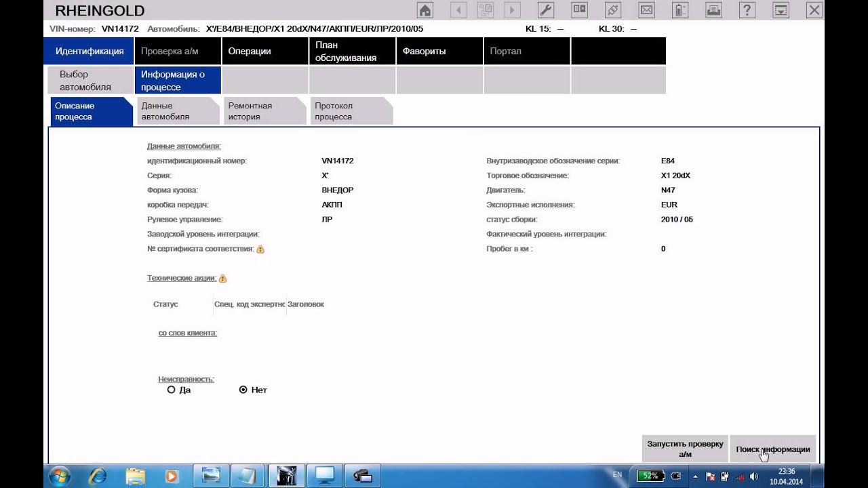
Task: Close Rheingold with the X icon
Action: tap(814, 10)
